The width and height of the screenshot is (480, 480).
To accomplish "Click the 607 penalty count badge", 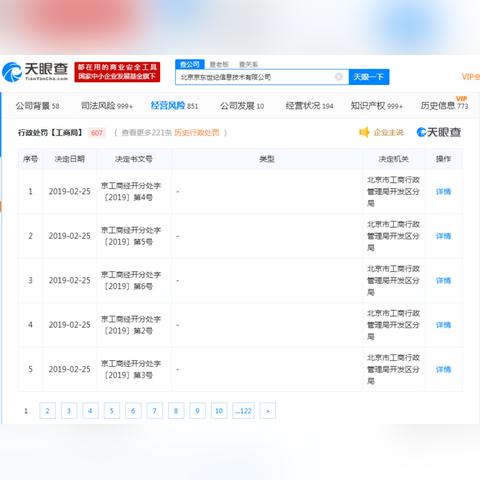I will (97, 133).
